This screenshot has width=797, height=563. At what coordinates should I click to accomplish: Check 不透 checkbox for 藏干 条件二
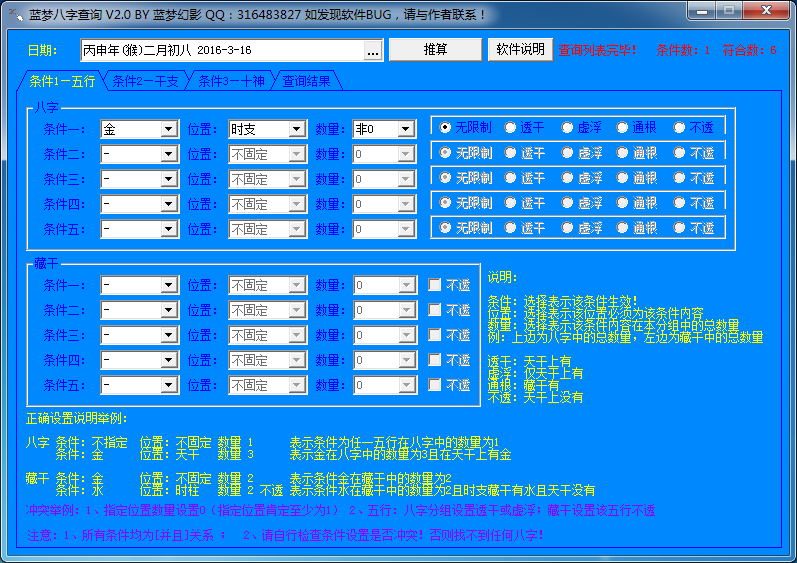(435, 309)
